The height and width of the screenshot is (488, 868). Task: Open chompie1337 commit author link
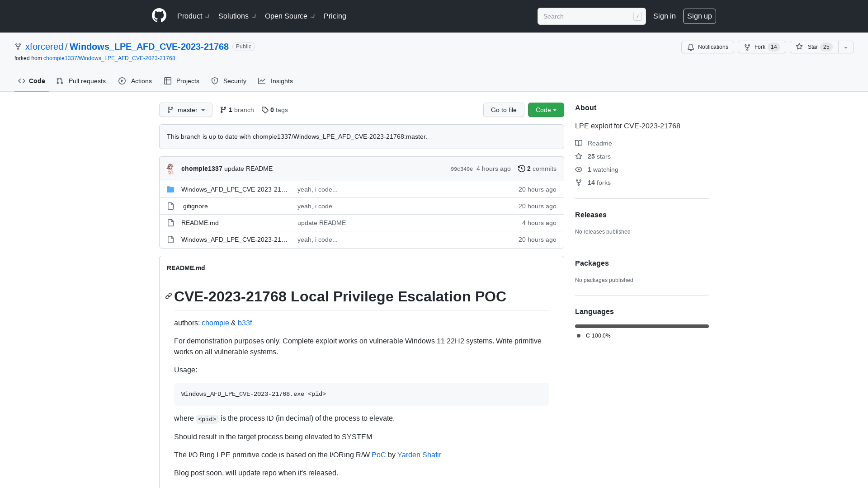click(202, 169)
